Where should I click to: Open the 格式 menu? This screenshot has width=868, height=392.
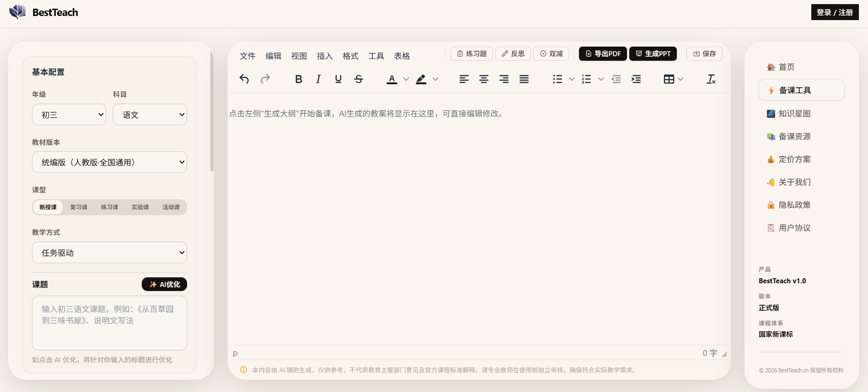351,56
